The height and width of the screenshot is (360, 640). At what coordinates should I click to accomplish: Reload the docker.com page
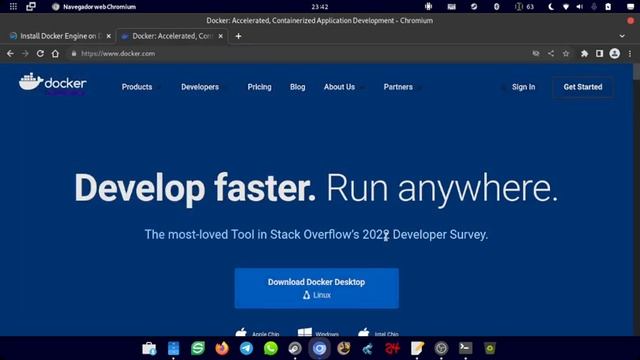click(x=40, y=53)
